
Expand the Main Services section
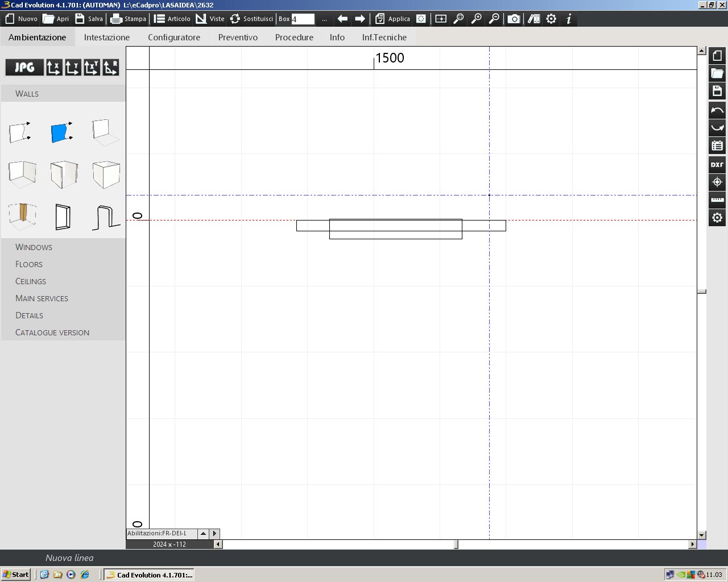(63, 298)
